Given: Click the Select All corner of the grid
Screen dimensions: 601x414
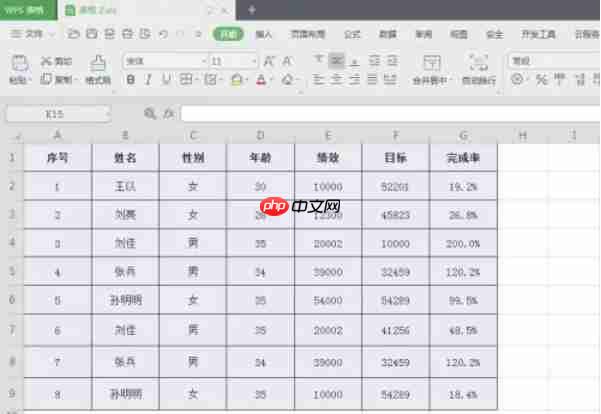Looking at the screenshot, I should click(x=16, y=136).
